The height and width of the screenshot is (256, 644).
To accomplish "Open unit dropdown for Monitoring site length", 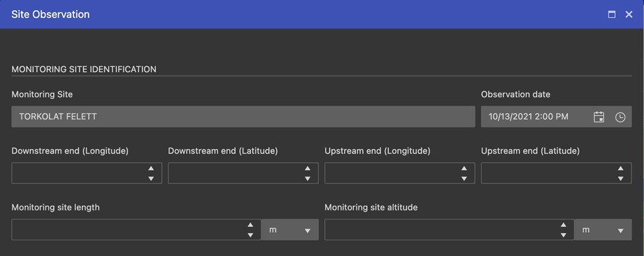I will click(x=290, y=230).
